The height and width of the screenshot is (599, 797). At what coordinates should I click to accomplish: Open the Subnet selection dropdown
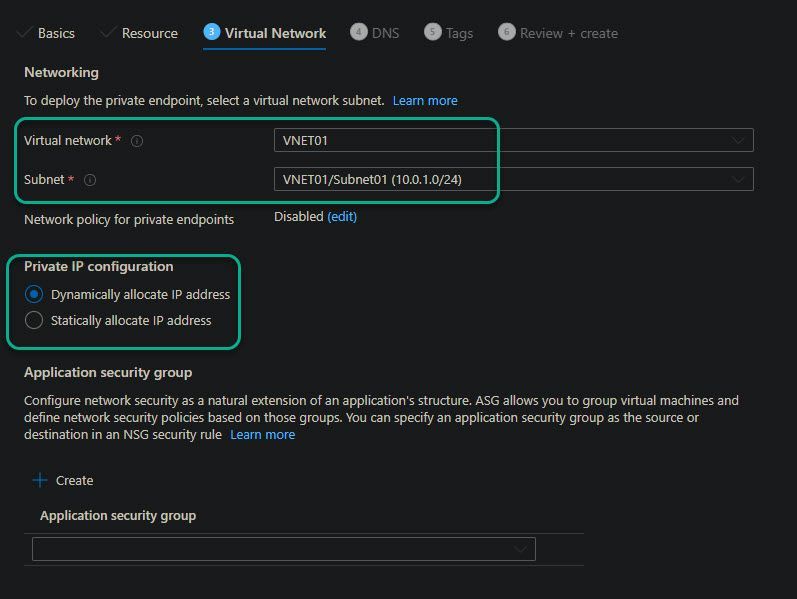(x=513, y=180)
